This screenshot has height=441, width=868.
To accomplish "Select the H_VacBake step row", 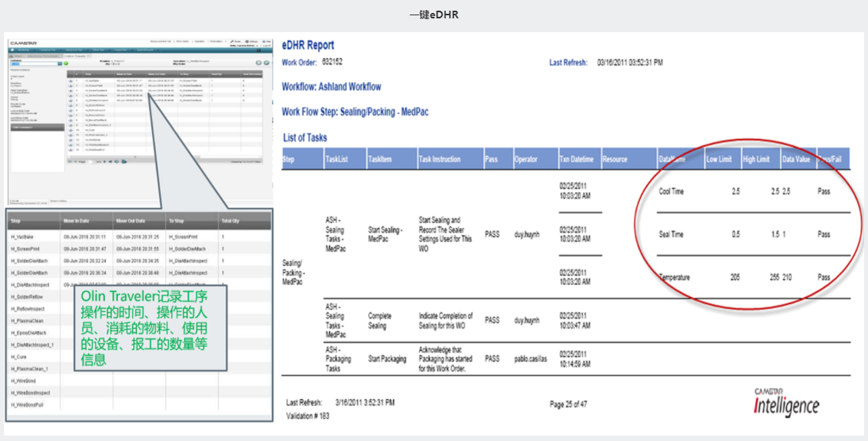I will coord(139,237).
